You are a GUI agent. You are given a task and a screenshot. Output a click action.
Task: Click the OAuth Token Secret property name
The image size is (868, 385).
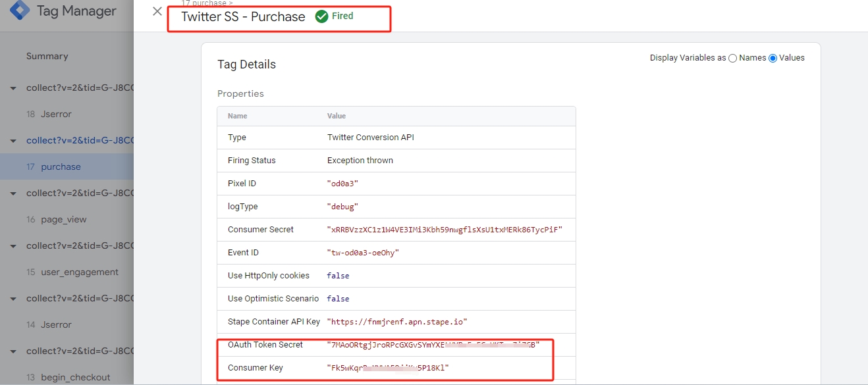pos(265,345)
